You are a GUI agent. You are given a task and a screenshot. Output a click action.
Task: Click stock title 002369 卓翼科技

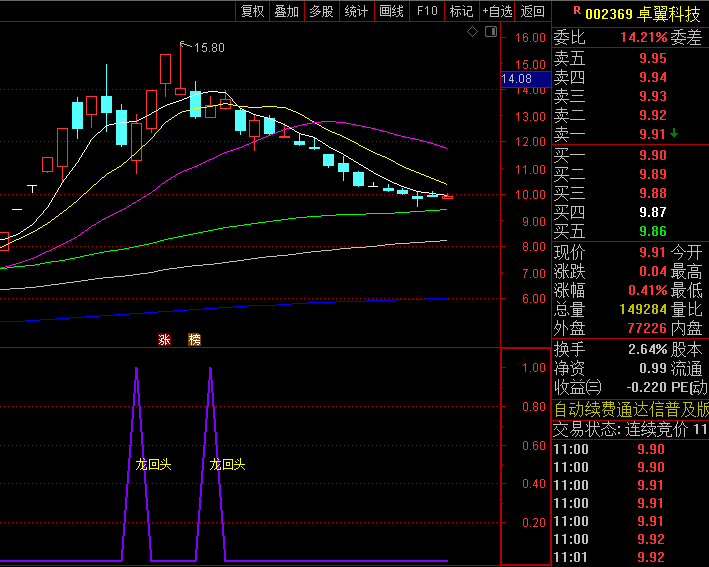(x=642, y=13)
